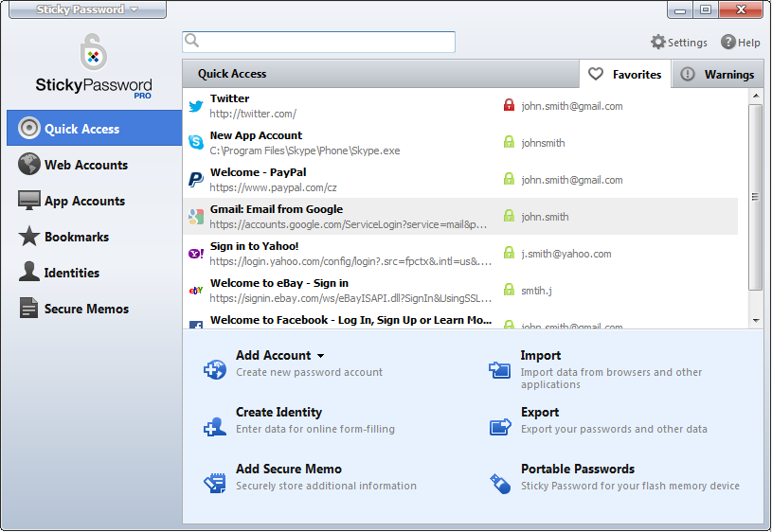Click the Export arrow icon
Viewport: 772px width, 532px height.
click(x=500, y=427)
